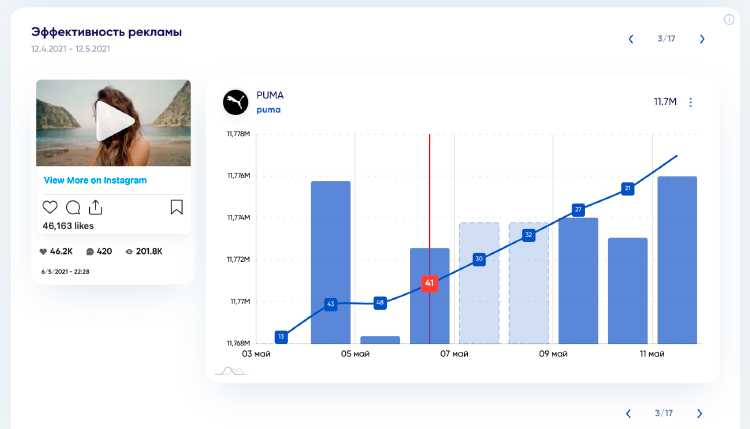Click the share upload icon
750x429 pixels.
[x=96, y=207]
